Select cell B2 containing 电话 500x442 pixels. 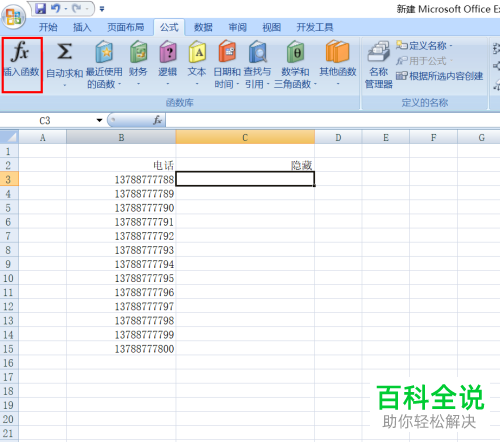(x=121, y=165)
